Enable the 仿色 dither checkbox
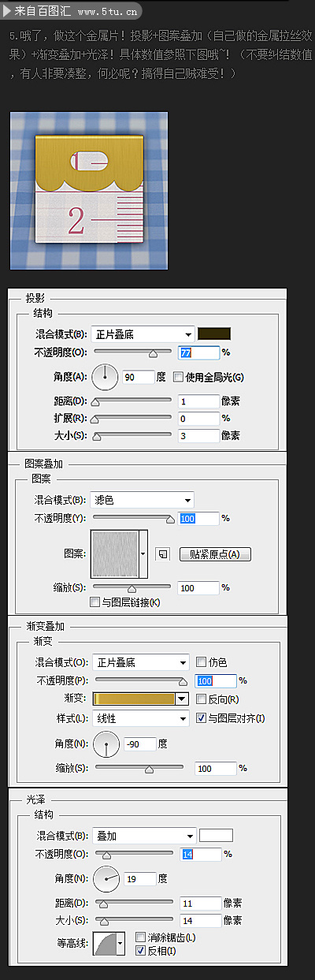 tap(201, 661)
